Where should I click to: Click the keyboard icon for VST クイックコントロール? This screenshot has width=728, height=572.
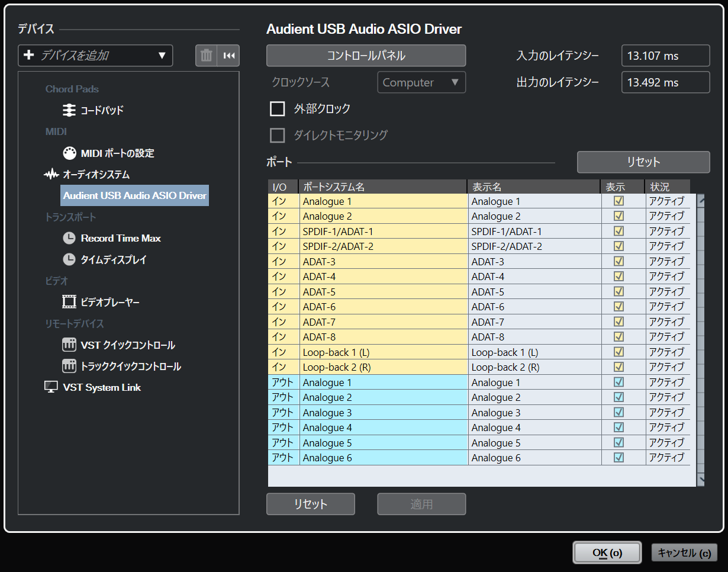click(70, 345)
